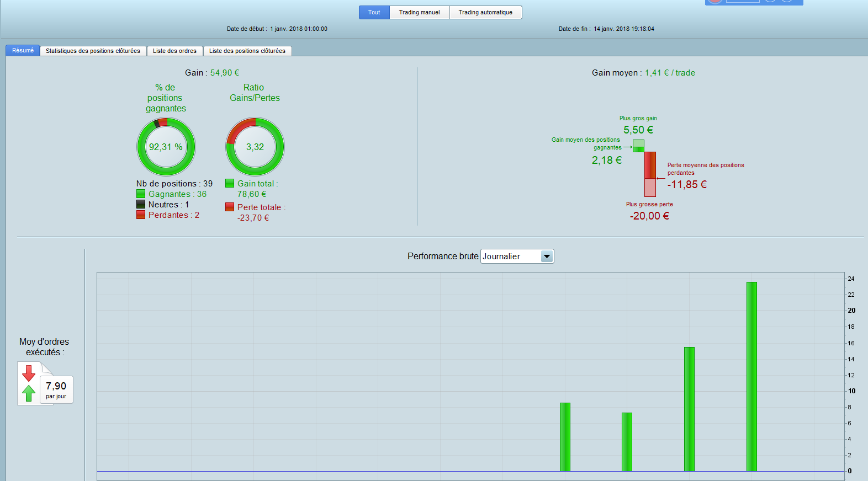The image size is (868, 481).
Task: Click the red Perdantes legend swatch
Action: (141, 215)
